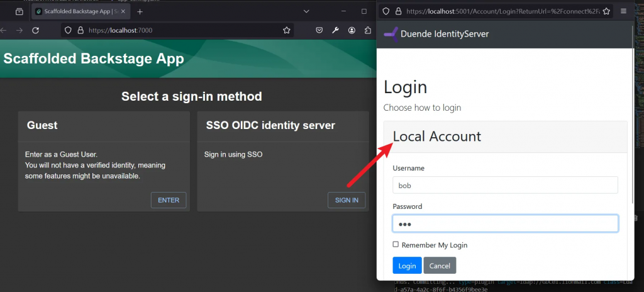This screenshot has width=644, height=292.
Task: Bookmark localhost:7000 with the star icon
Action: (x=286, y=30)
